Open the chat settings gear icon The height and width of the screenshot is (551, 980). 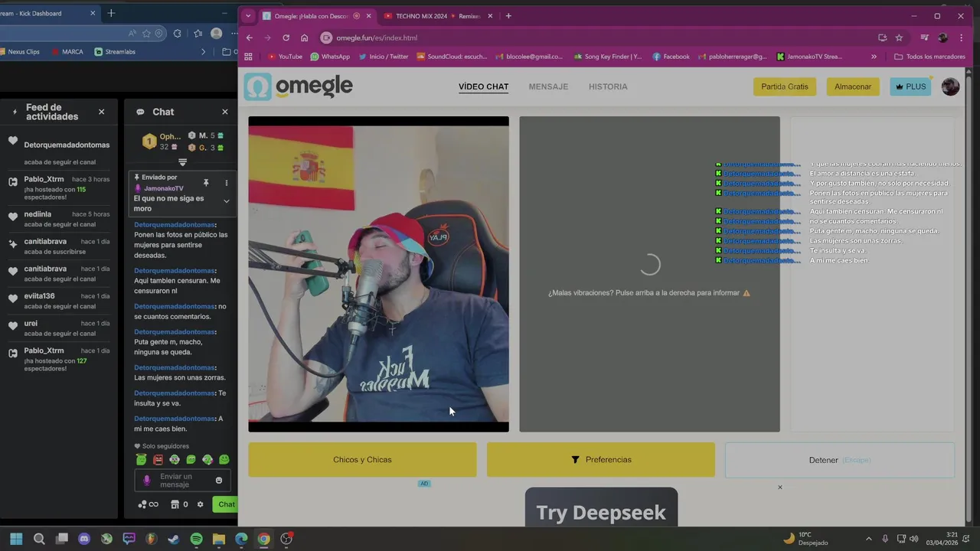tap(201, 504)
